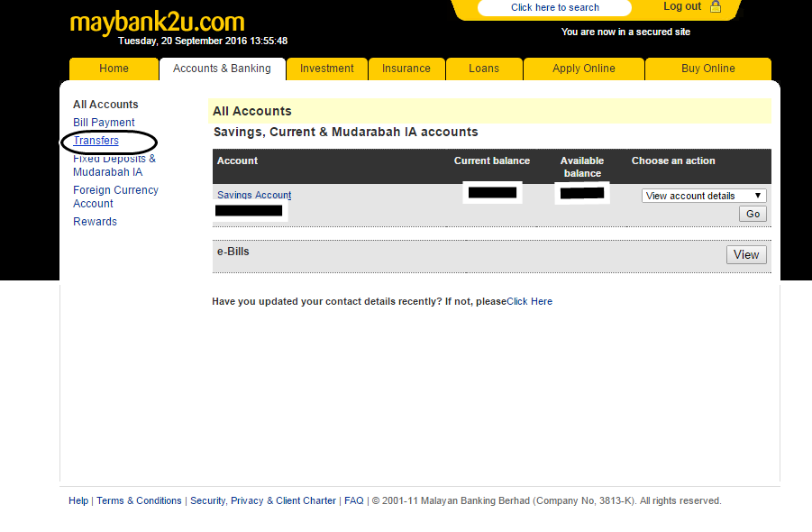Click the Choose an action header

tap(673, 161)
